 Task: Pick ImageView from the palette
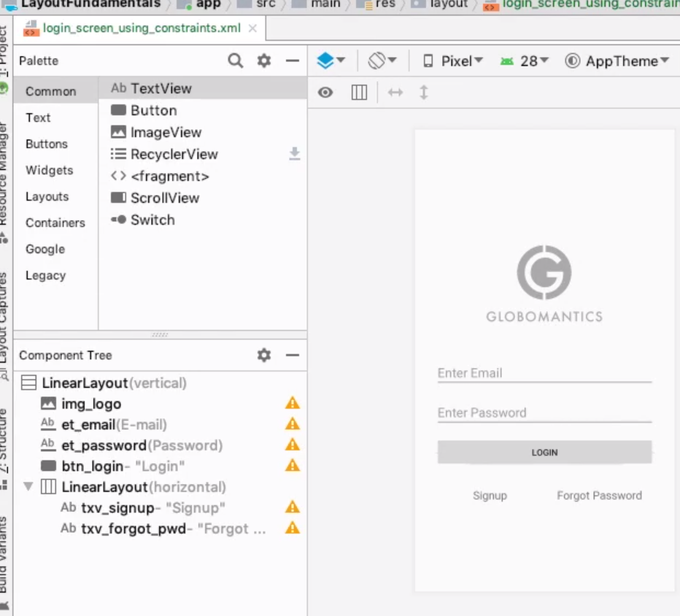(x=203, y=132)
